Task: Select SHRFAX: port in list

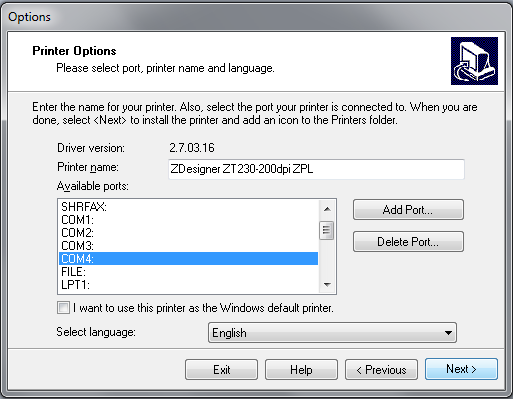Action: tap(188, 207)
